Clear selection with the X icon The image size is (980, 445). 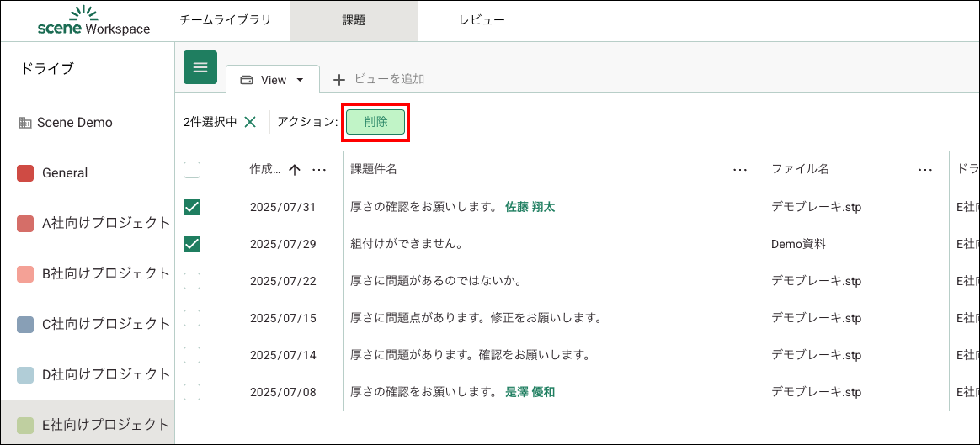point(250,122)
